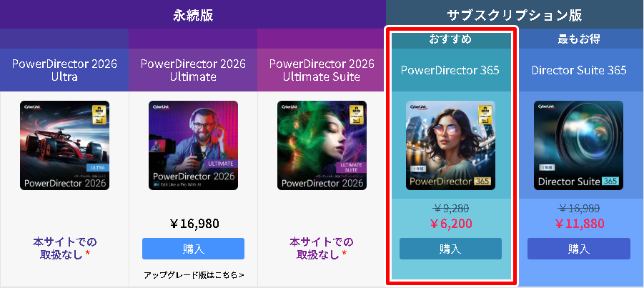This screenshot has width=644, height=288.
Task: Select the 永続版 header tab
Action: pos(193,15)
